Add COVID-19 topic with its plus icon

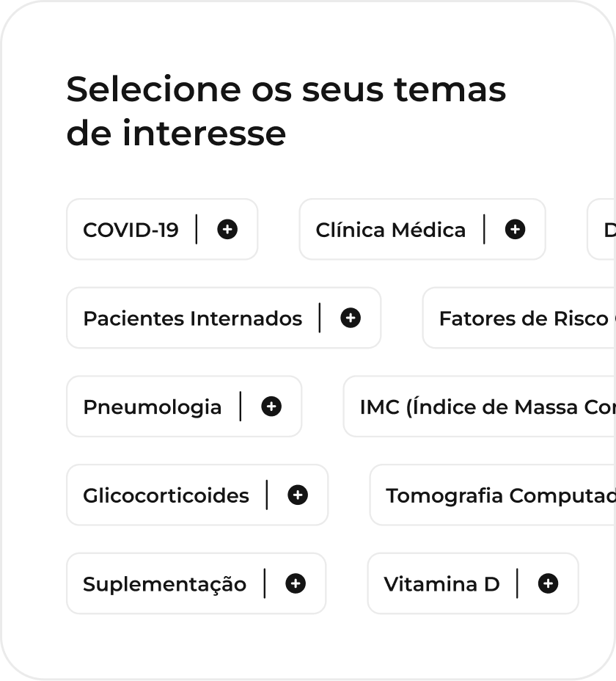(227, 229)
